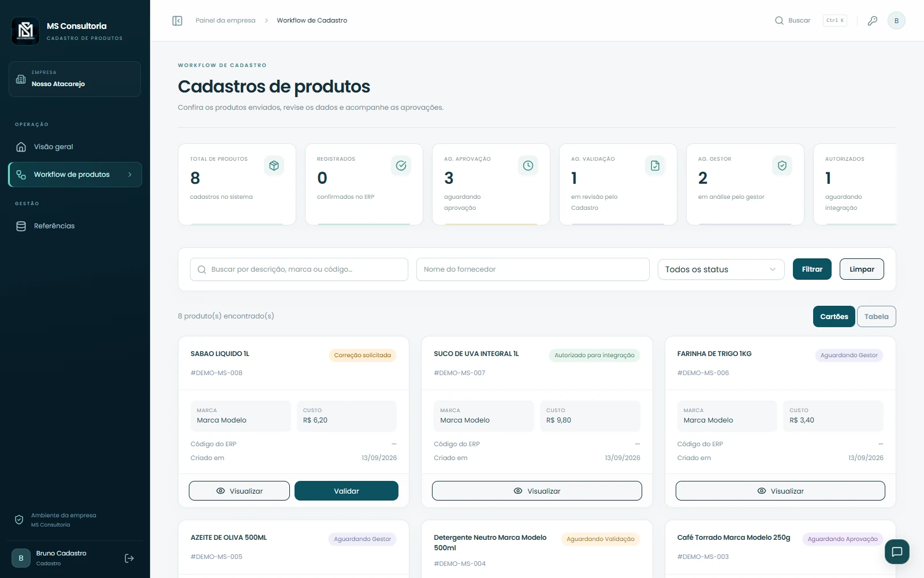Screen dimensions: 924x578
Task: Click the #DEMO-MS-007 product code
Action: coord(460,373)
